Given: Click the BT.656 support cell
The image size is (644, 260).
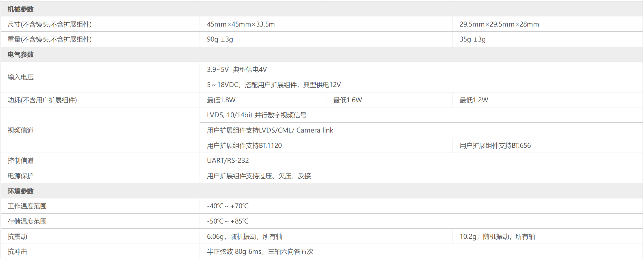Looking at the screenshot, I should [495, 146].
